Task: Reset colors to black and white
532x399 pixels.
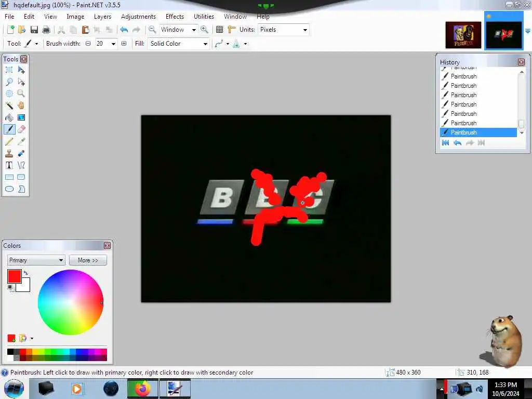Action: point(11,288)
